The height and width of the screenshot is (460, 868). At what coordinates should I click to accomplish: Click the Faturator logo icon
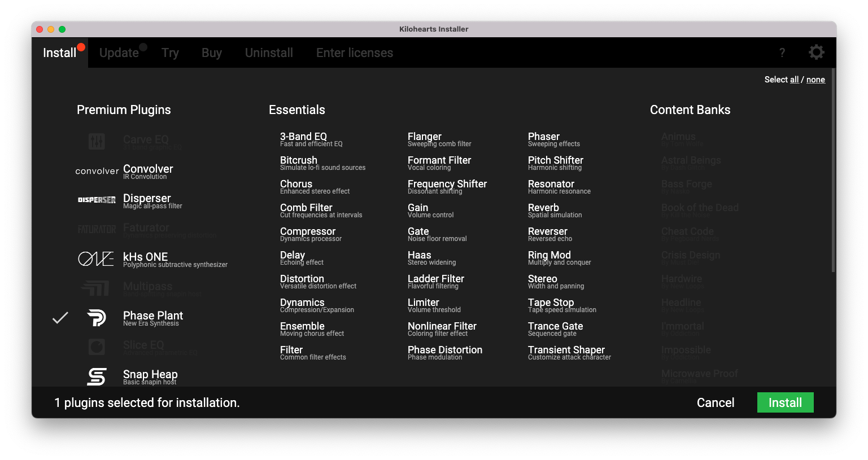point(97,229)
